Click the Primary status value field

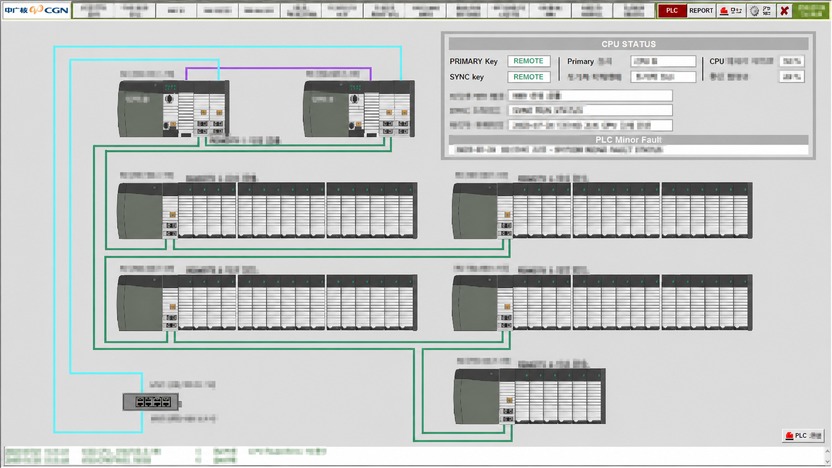663,62
